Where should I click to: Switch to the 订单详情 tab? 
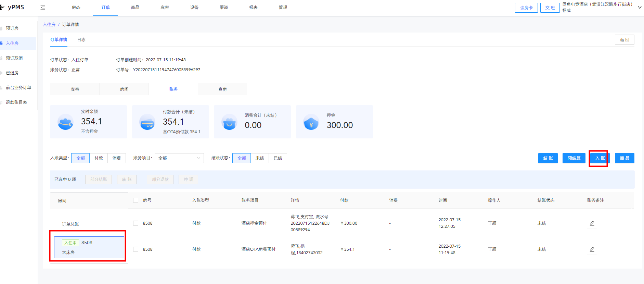pos(59,40)
